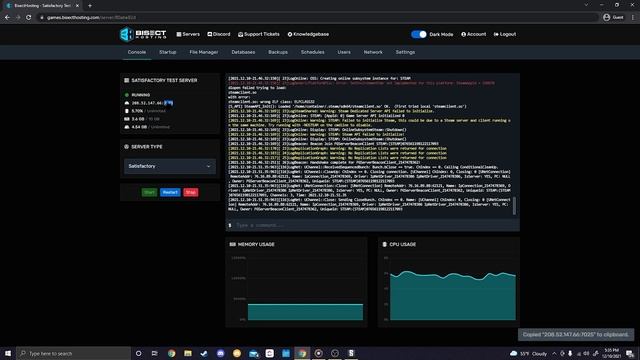Click the blue Restart button
Image resolution: width=640 pixels, height=360 pixels.
point(170,192)
